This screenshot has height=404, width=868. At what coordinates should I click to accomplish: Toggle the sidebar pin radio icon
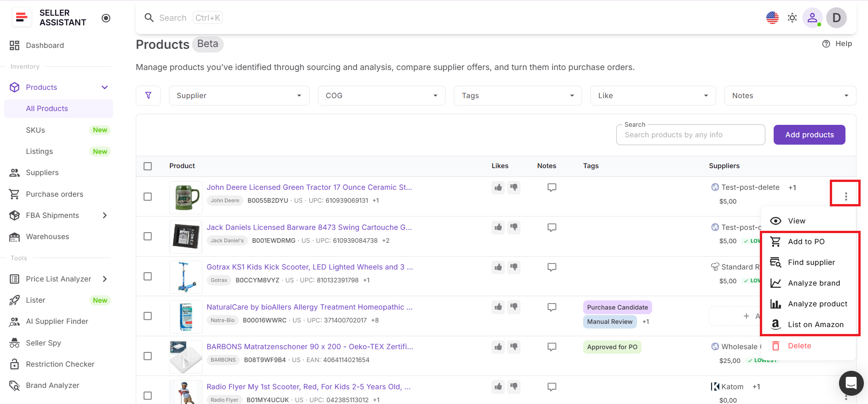click(106, 18)
